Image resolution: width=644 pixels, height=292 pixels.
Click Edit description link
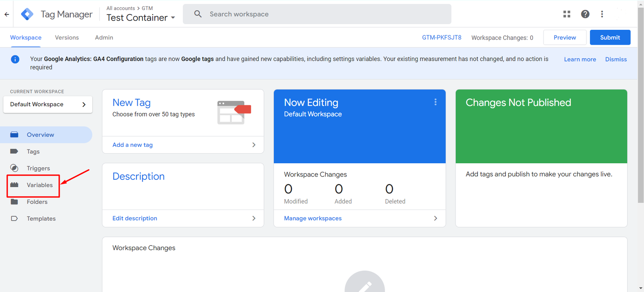tap(135, 218)
